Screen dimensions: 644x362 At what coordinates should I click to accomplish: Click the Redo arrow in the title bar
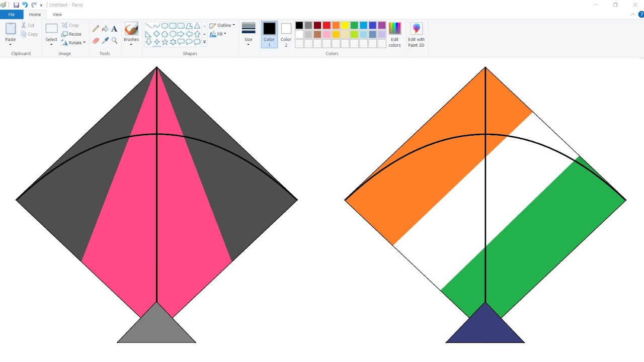point(34,5)
